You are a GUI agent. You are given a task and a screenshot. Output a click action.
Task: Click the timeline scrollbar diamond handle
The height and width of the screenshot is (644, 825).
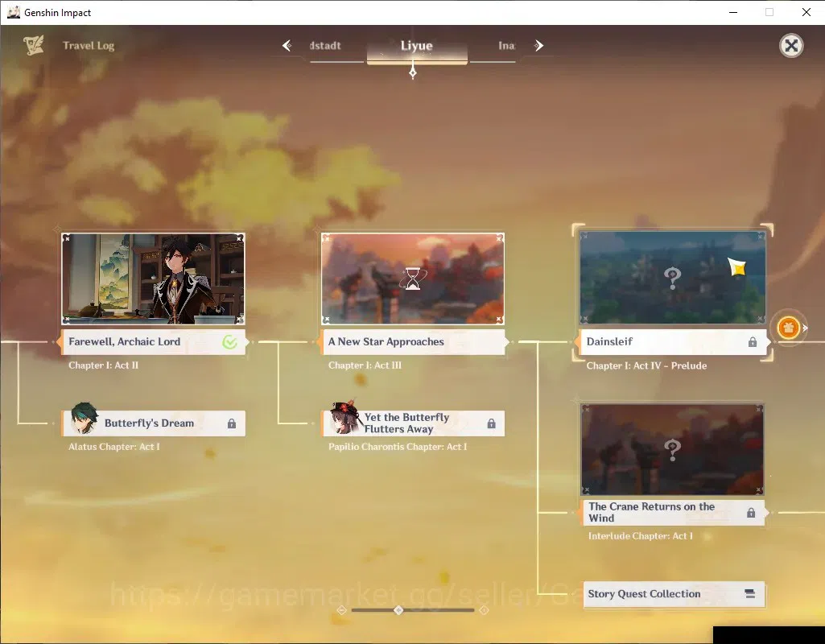pyautogui.click(x=398, y=610)
